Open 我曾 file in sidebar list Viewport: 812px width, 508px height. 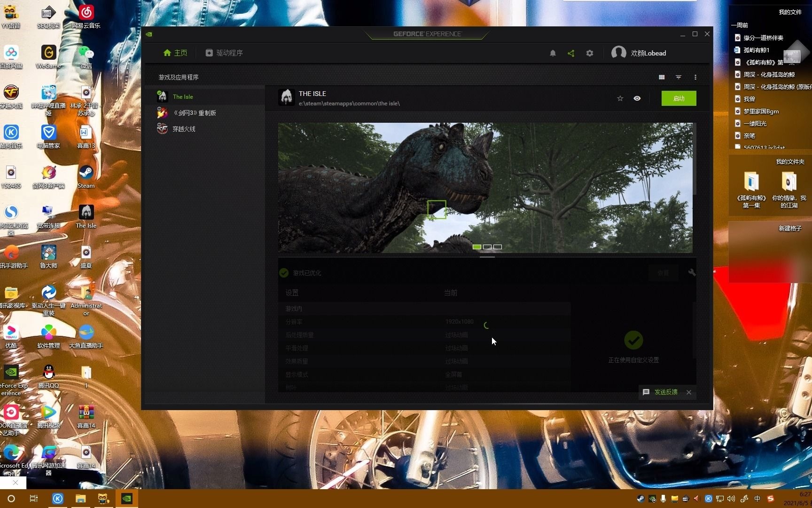click(745, 99)
